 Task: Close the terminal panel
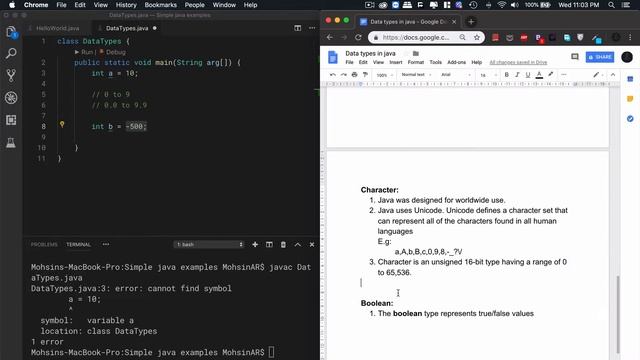click(312, 244)
